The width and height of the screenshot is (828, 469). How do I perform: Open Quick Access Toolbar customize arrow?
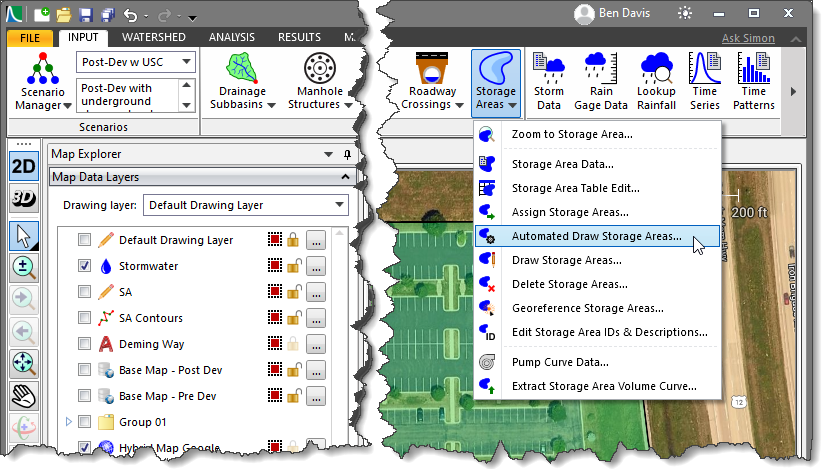point(192,18)
